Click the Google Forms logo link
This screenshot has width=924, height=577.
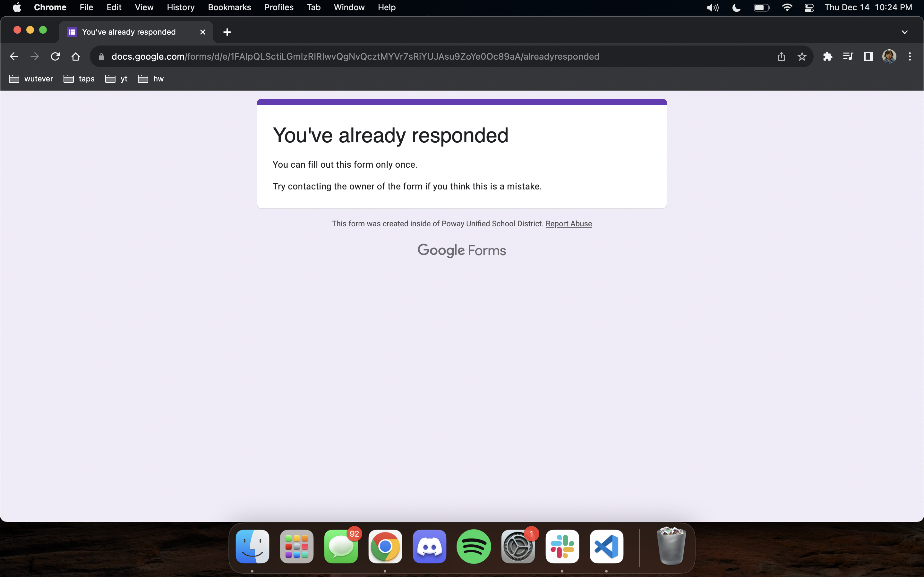click(461, 250)
